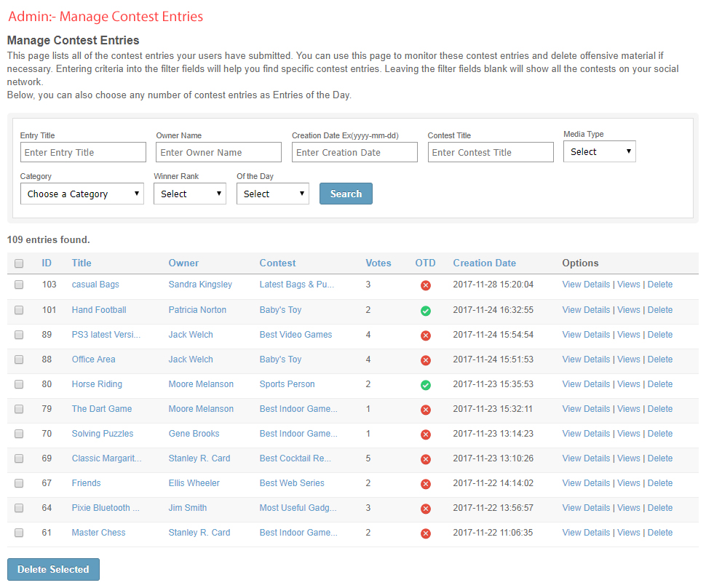Screen dimensions: 706x588
Task: Click the red OTD icon for The Dart Game
Action: 426,410
